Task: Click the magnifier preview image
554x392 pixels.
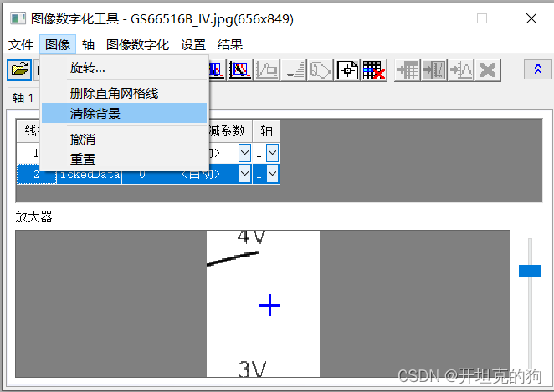Action: coord(263,303)
